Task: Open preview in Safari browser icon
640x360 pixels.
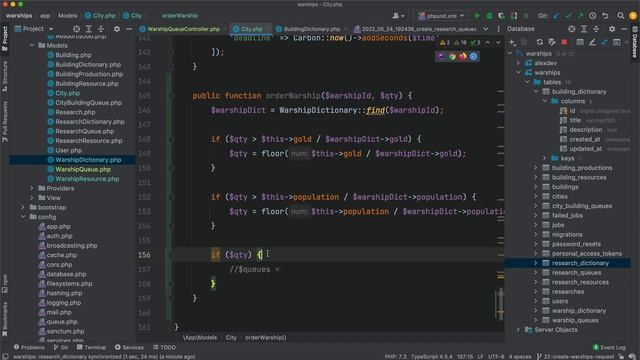Action: click(473, 57)
